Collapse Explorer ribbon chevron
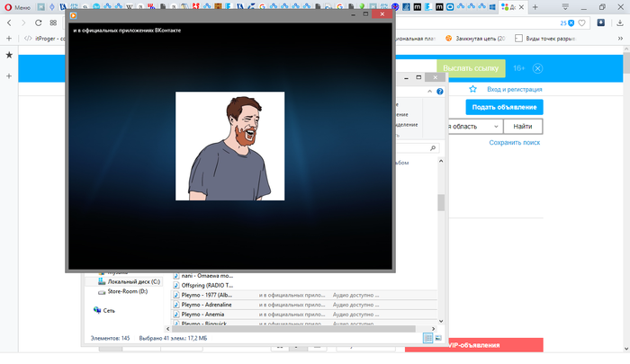Screen dimensions: 630x364 (x=429, y=92)
